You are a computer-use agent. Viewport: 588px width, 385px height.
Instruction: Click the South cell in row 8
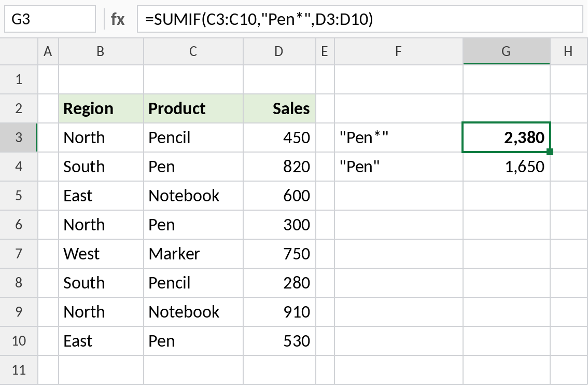click(101, 283)
